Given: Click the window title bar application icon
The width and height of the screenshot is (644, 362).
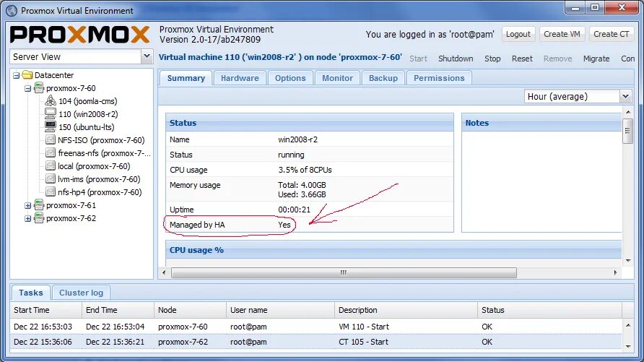Looking at the screenshot, I should [x=12, y=10].
